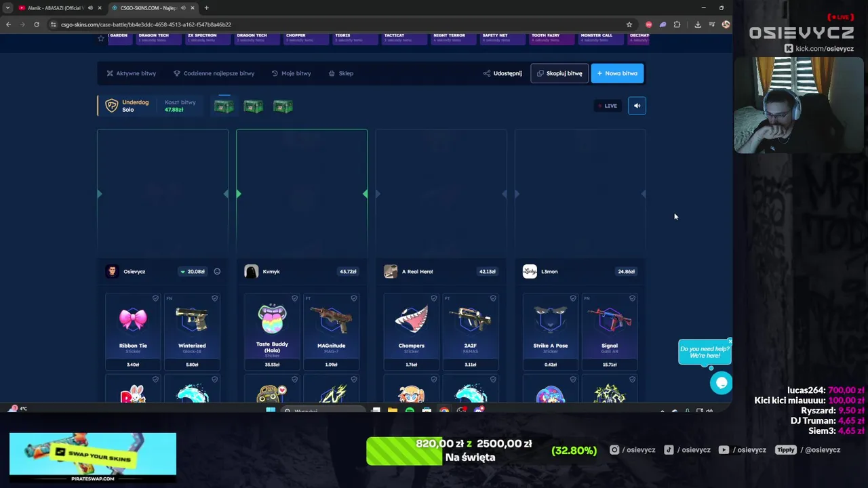Click the A Real Hero! avatar
868x488 pixels.
[390, 272]
